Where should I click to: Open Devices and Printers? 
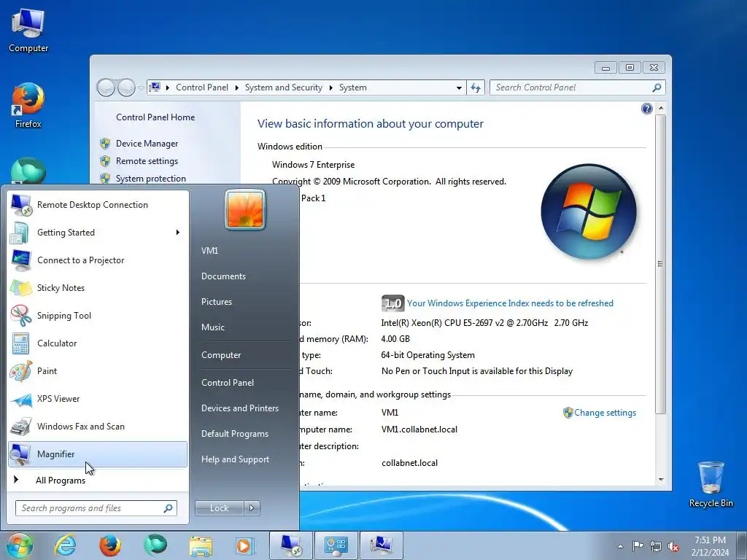tap(239, 408)
